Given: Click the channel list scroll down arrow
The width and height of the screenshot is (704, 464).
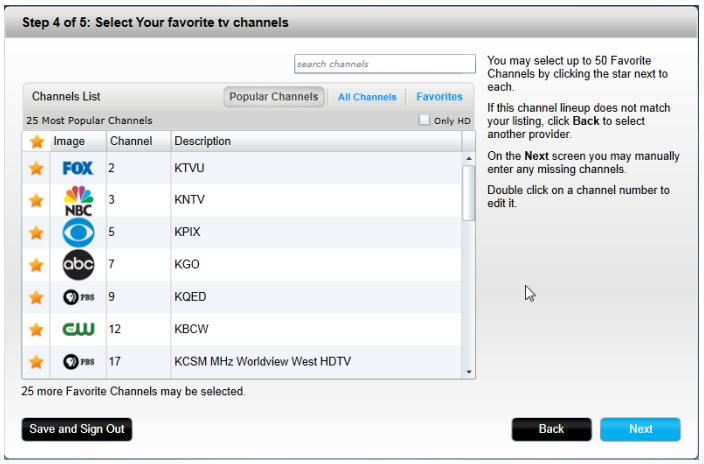Looking at the screenshot, I should [x=469, y=372].
